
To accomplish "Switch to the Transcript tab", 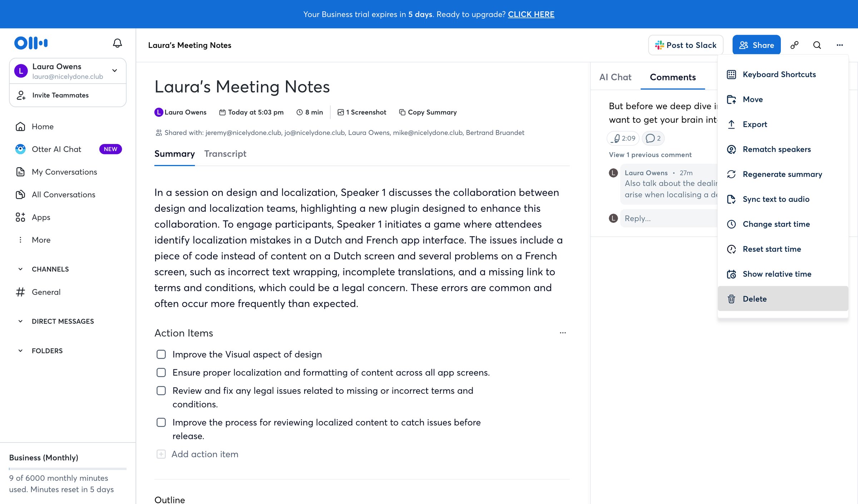I will [225, 154].
